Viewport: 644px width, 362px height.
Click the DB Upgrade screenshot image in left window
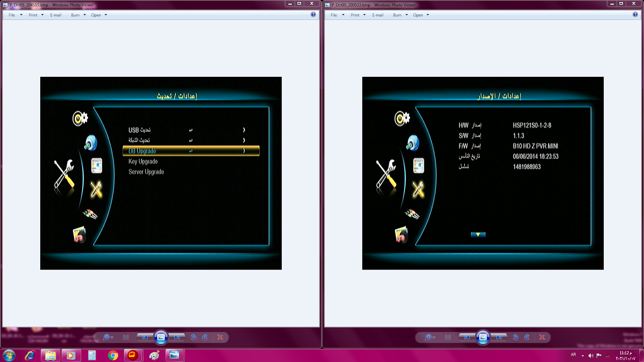tap(161, 173)
